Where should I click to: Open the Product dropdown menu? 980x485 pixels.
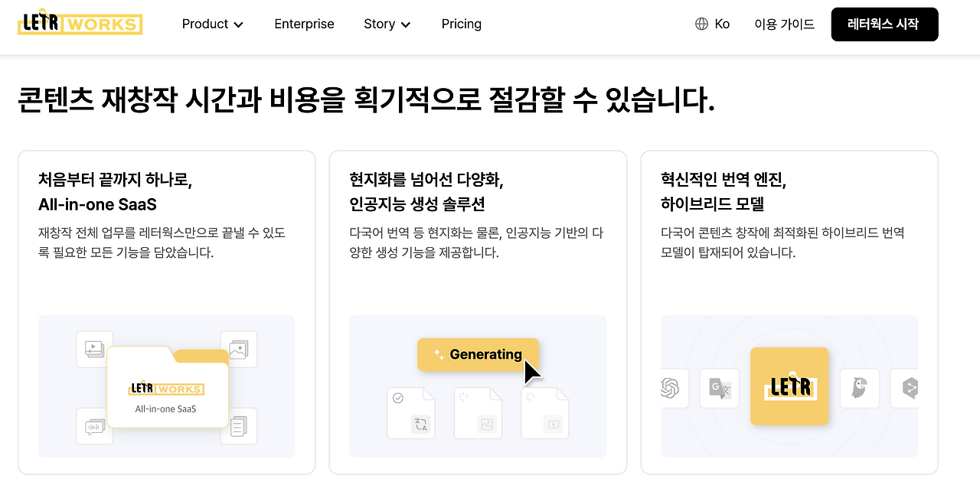212,24
